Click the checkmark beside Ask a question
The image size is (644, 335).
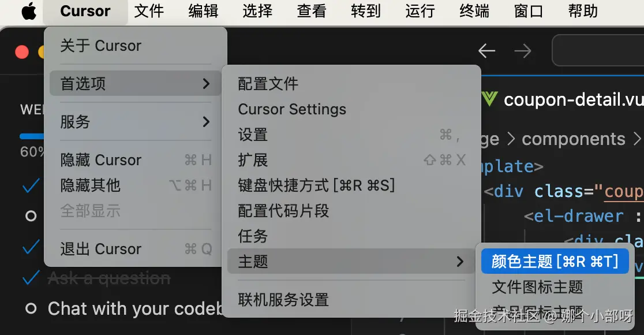click(x=31, y=278)
